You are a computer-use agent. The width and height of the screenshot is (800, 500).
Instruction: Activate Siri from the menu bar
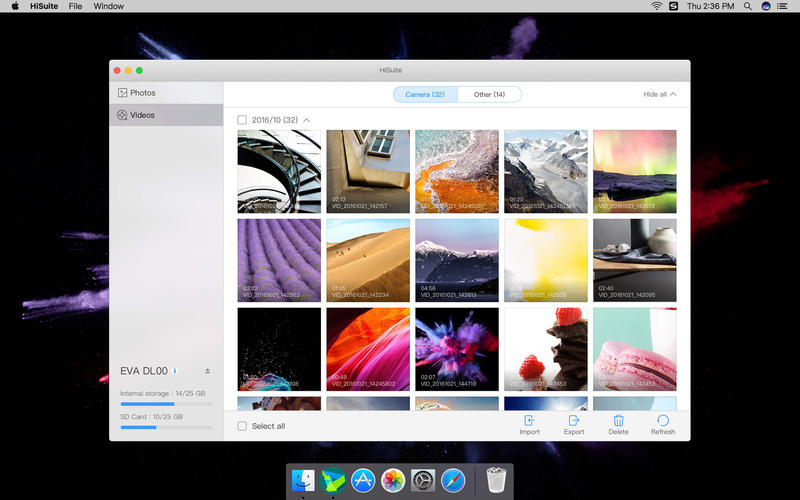[766, 6]
